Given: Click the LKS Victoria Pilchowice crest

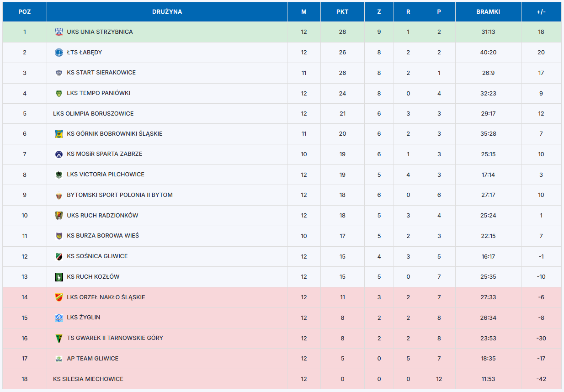Looking at the screenshot, I should pos(59,175).
